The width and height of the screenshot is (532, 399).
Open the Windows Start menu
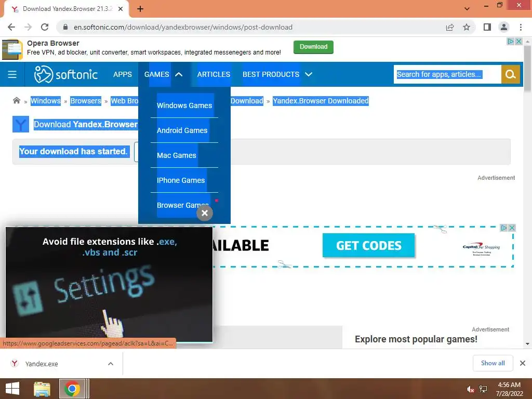[12, 389]
